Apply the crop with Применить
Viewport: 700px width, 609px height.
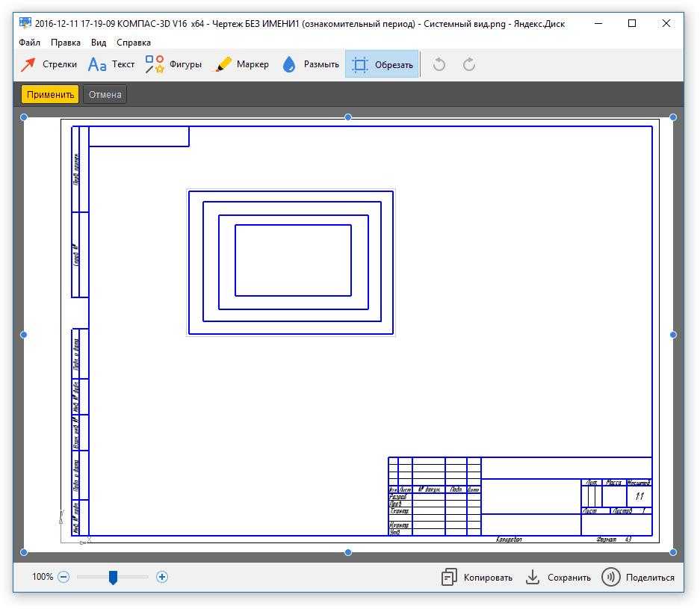pos(50,94)
